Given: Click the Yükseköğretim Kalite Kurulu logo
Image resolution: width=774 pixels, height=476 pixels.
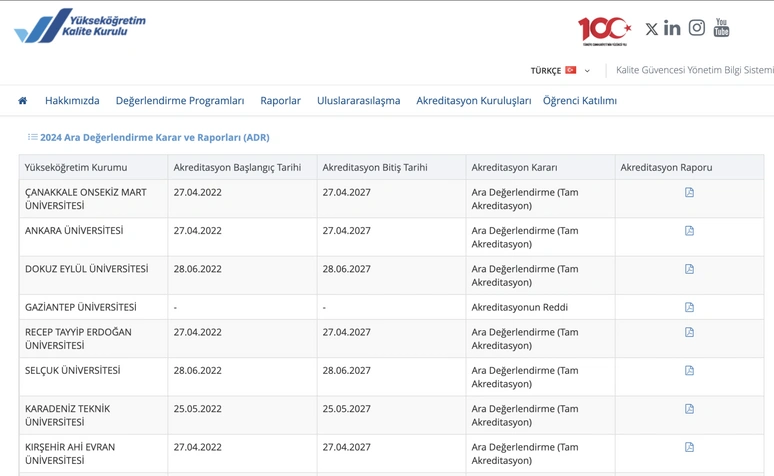Looking at the screenshot, I should (x=80, y=26).
